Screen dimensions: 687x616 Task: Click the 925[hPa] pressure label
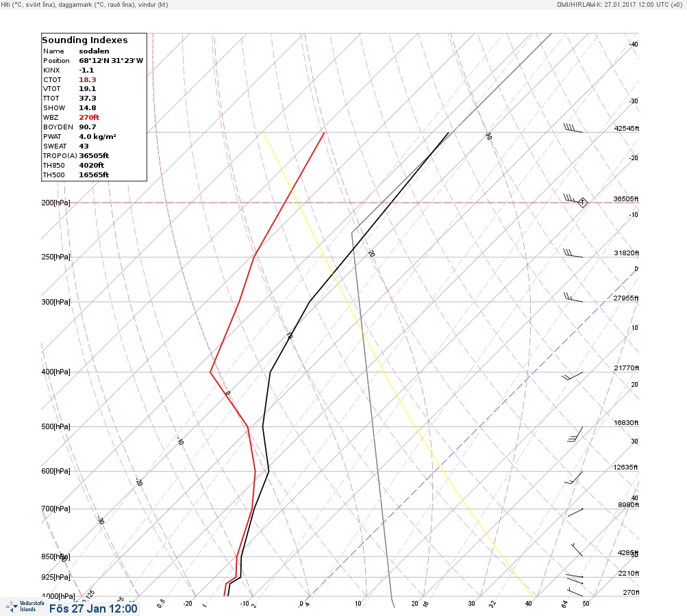(55, 578)
